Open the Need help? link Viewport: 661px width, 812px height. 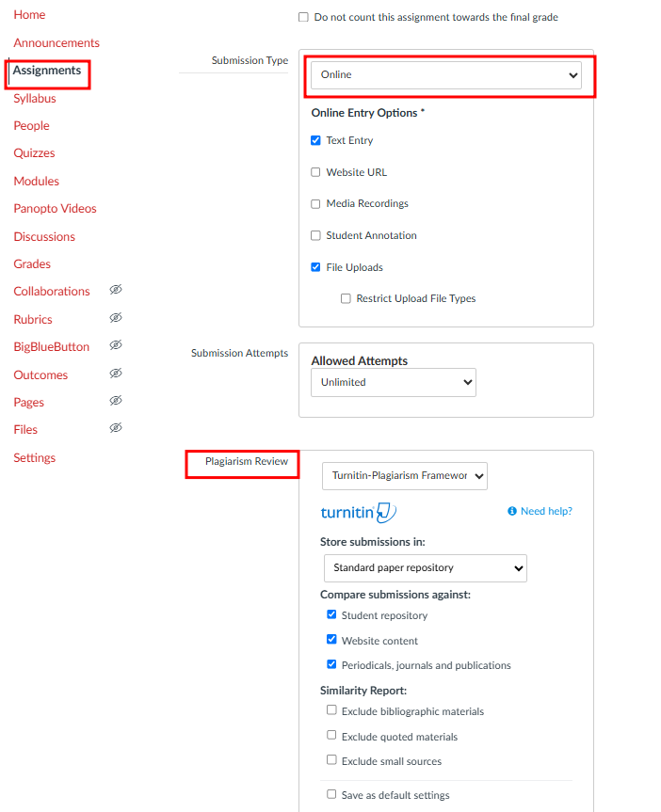pyautogui.click(x=546, y=511)
